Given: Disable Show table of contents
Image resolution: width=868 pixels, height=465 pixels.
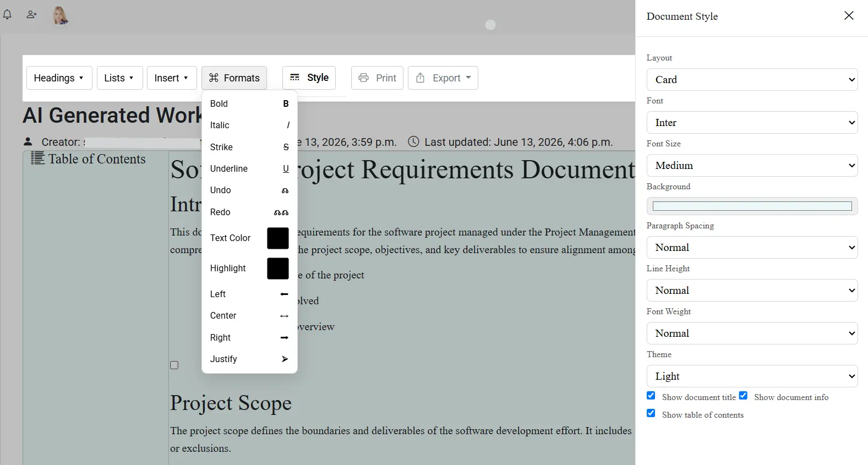Looking at the screenshot, I should [651, 413].
